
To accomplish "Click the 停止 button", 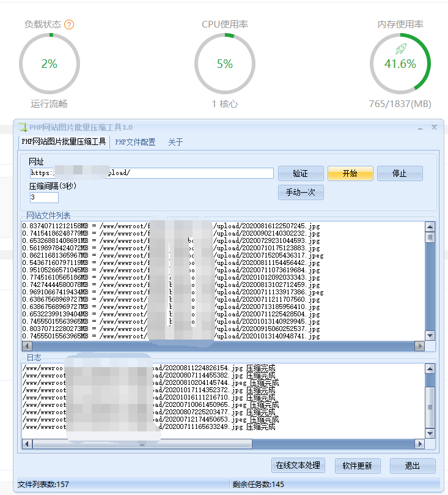I will [x=400, y=173].
